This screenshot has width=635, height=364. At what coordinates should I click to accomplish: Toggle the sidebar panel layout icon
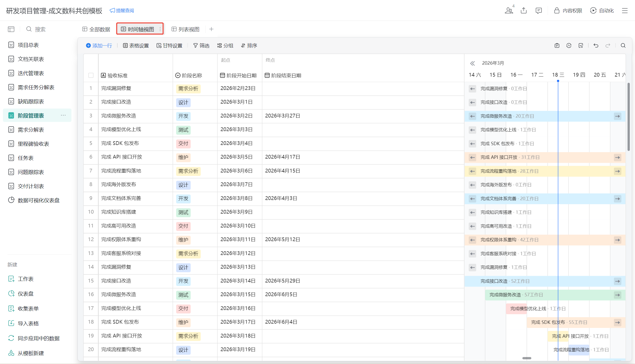click(11, 29)
